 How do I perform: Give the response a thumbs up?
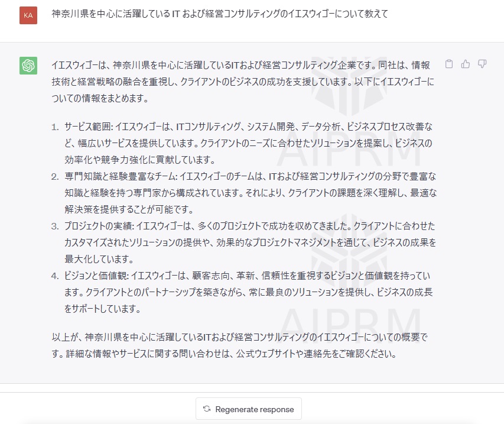click(x=466, y=64)
